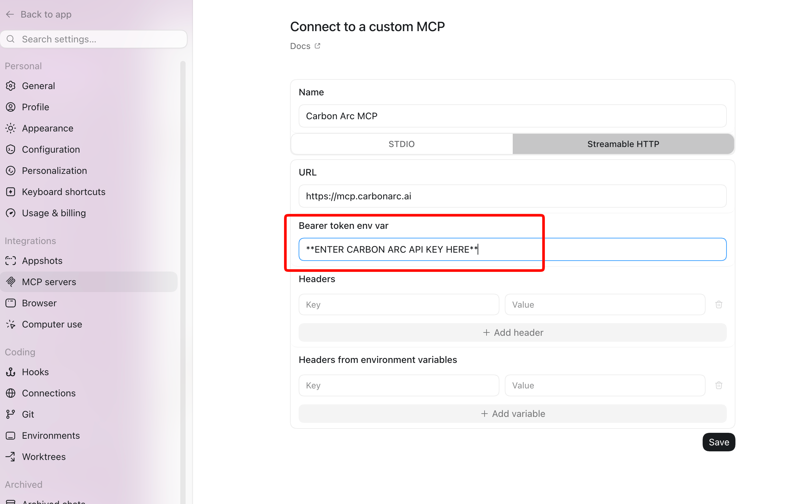Viewport: 812px width, 504px height.
Task: Open Personalization settings
Action: point(89,171)
